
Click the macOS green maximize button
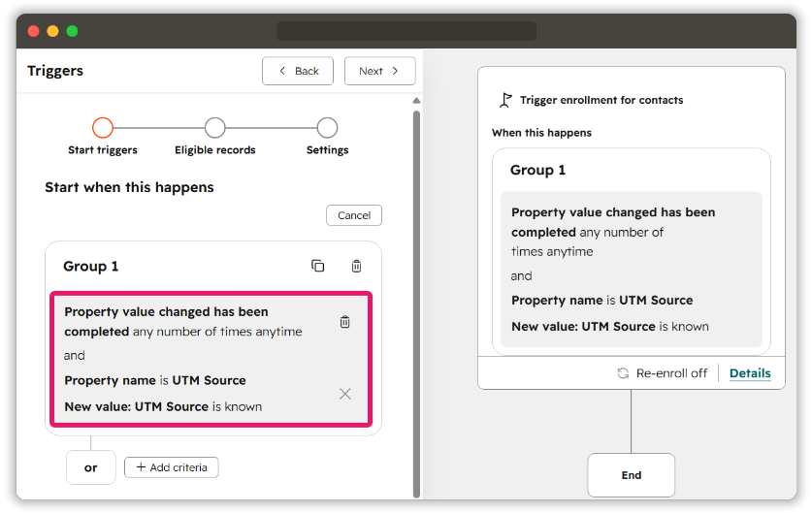click(x=72, y=31)
